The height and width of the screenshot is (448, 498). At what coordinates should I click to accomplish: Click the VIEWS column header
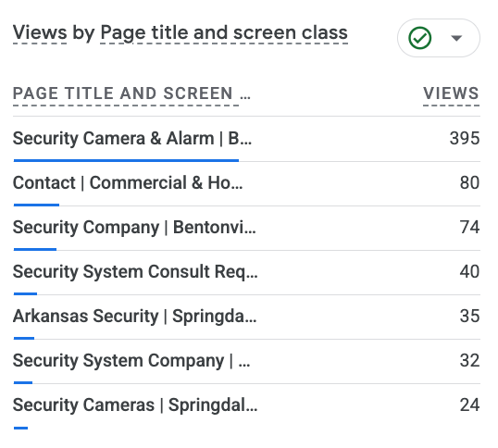pos(451,93)
